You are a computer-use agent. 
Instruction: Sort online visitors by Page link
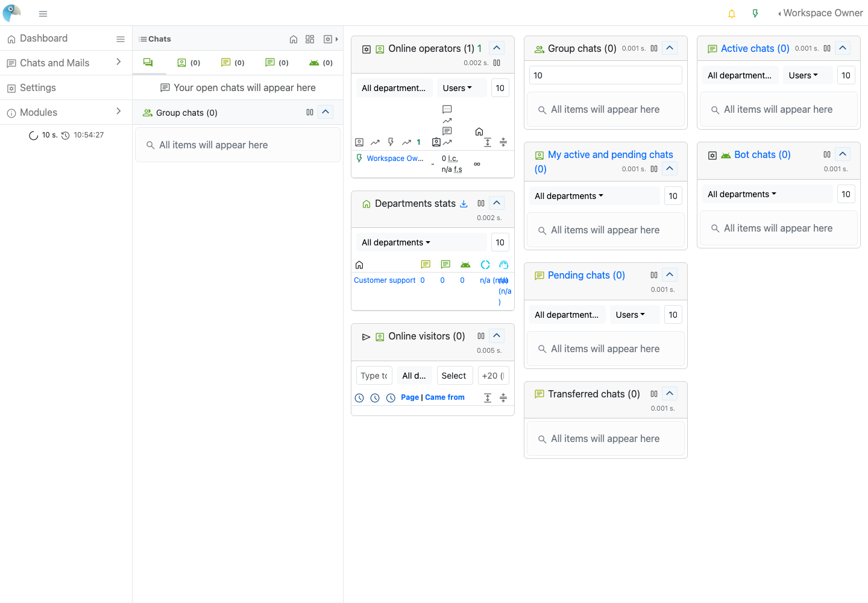410,397
